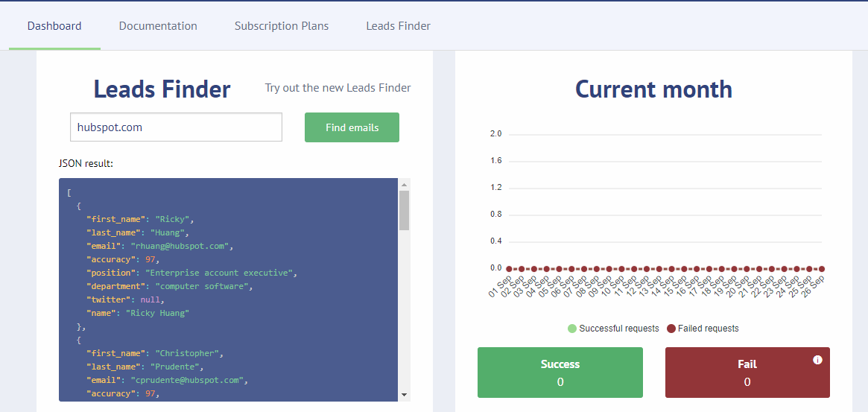Click the JSON result scrollbar thumb
Screen dimensions: 868x412
tap(404, 210)
